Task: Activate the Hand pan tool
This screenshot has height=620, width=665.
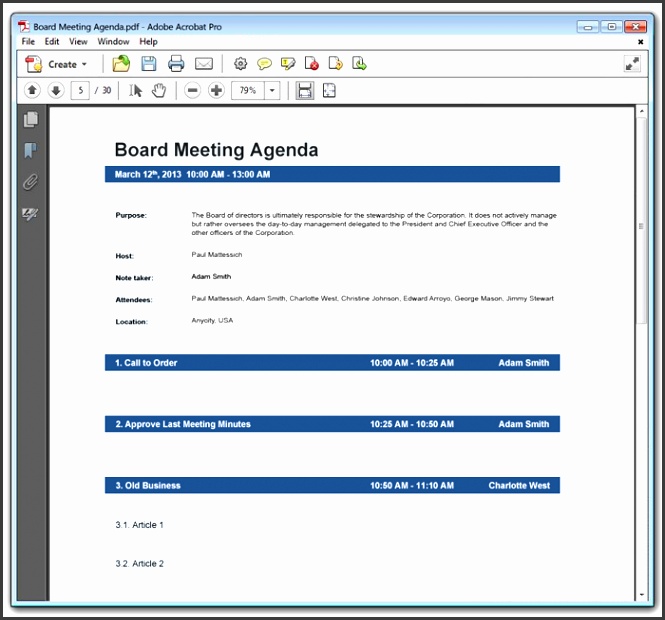Action: (159, 90)
